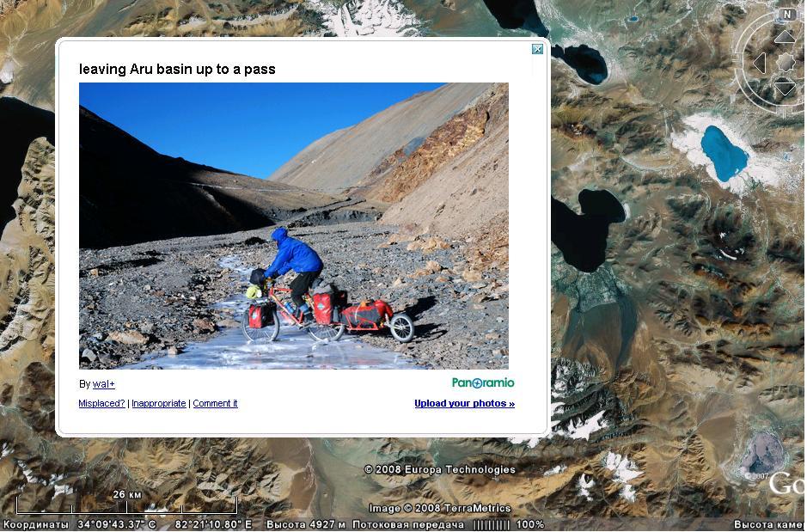Click the Высота 4927 м elevation readout
Screen dimensions: 807x532
305,525
